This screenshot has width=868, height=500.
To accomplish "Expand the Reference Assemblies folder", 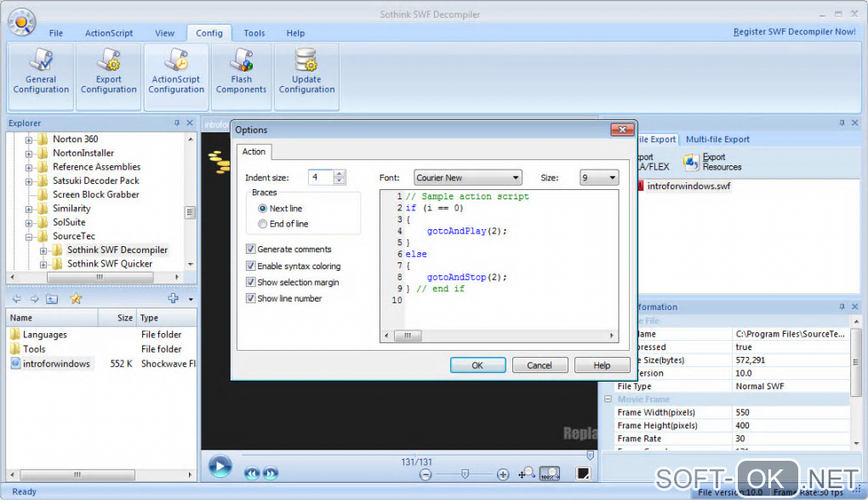I will click(x=29, y=168).
